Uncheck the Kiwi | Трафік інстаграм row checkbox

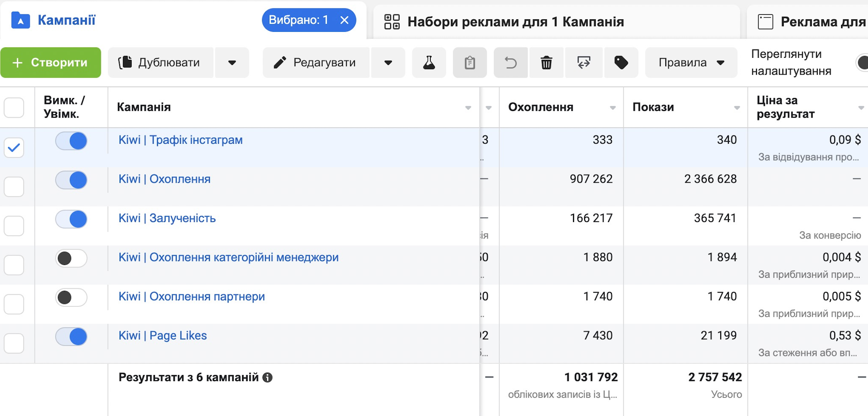(x=14, y=147)
